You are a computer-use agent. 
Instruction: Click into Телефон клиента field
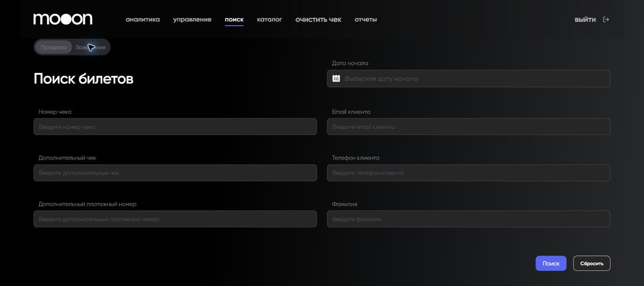(x=469, y=173)
